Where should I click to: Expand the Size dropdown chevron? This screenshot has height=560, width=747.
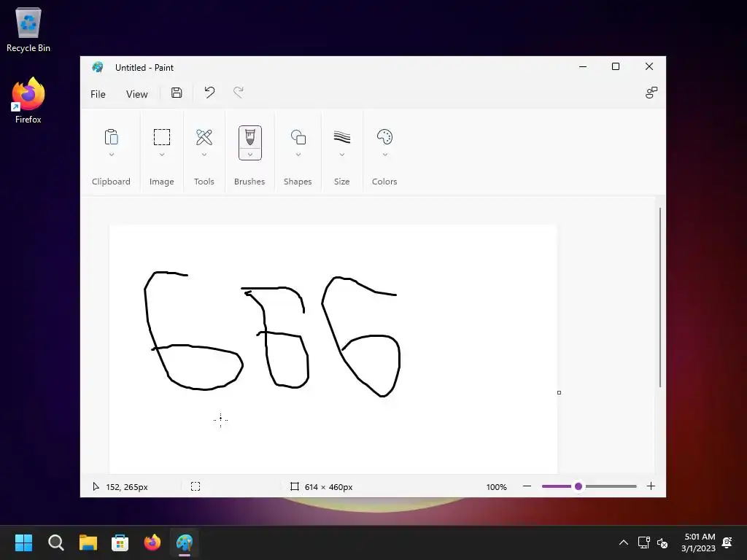342,155
